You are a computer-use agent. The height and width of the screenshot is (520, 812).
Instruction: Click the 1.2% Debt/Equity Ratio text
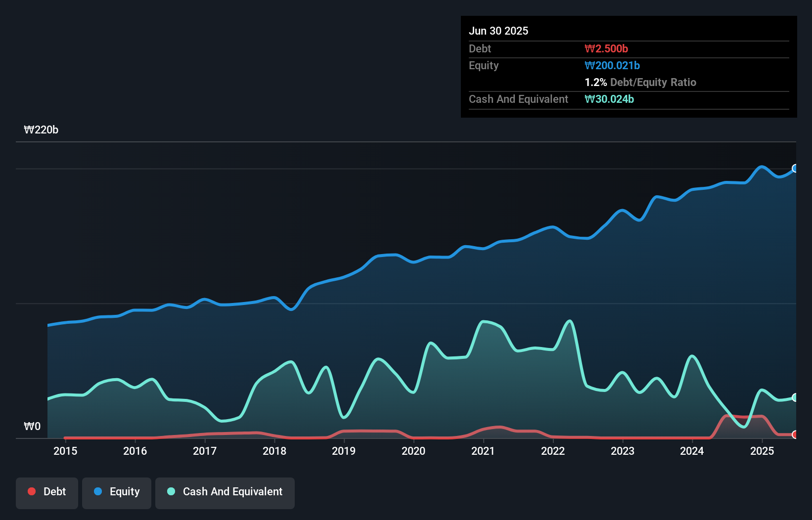coord(640,82)
